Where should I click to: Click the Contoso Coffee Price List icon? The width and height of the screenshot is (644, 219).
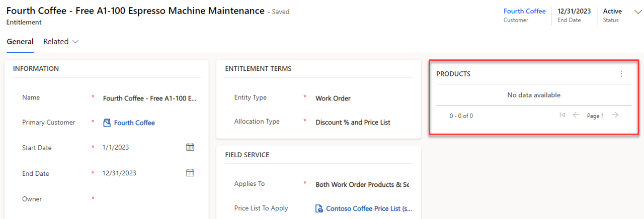(x=319, y=208)
